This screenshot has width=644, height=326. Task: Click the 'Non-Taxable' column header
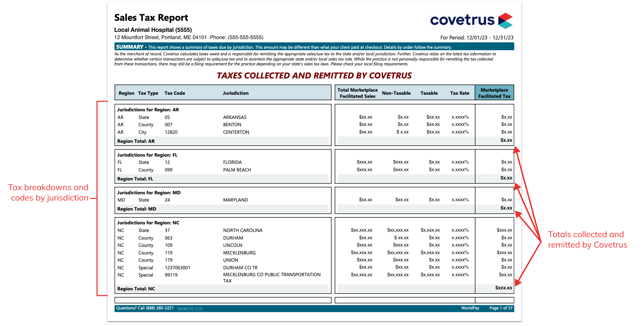click(x=396, y=93)
